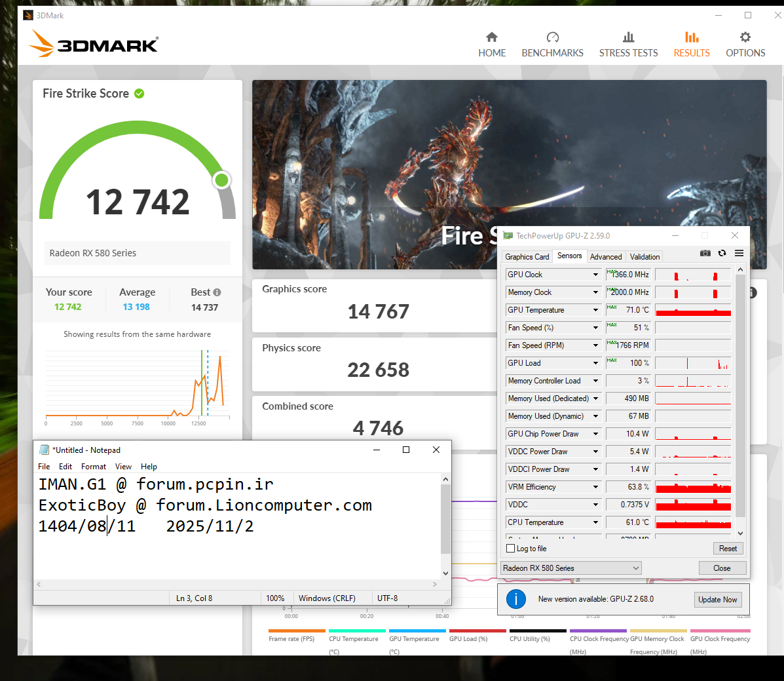Click the green Fire Strike gauge knob

point(222,180)
